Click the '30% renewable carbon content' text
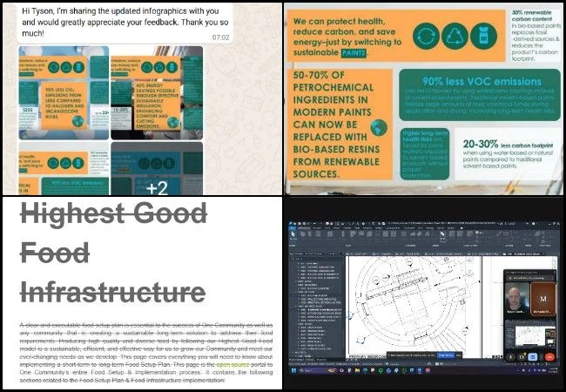 point(532,16)
